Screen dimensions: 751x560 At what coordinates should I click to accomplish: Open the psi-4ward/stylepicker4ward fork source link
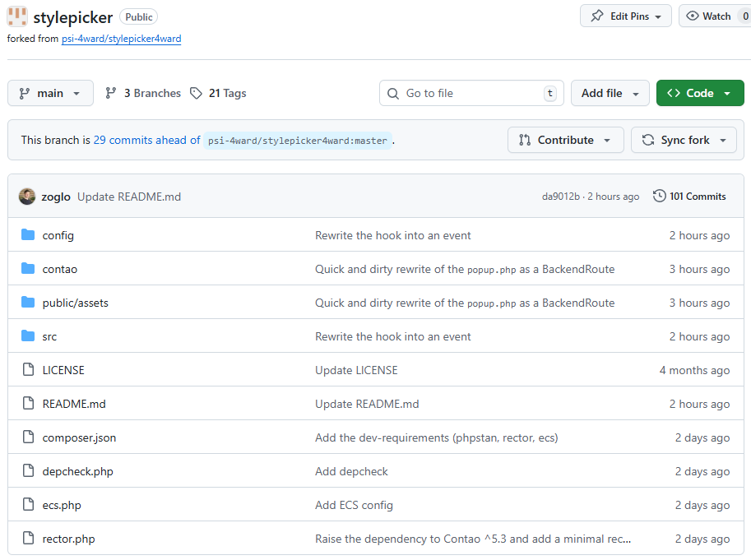coord(121,39)
